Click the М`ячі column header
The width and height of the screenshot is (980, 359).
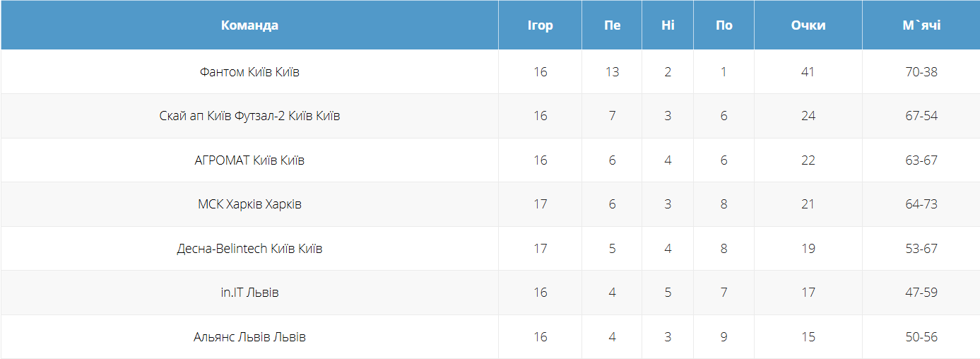921,25
